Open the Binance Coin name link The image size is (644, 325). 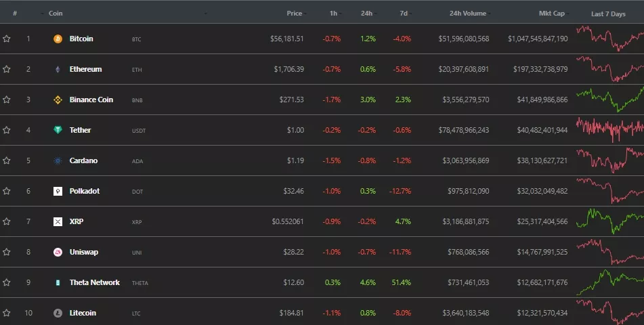(x=91, y=100)
